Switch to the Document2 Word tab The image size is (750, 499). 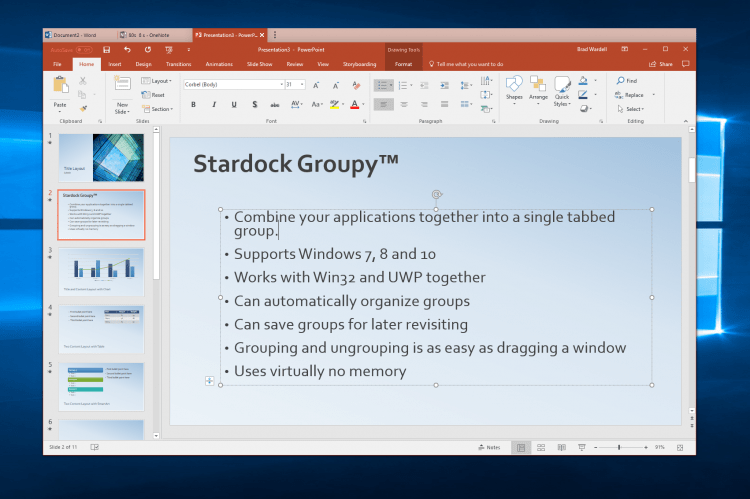pyautogui.click(x=76, y=34)
